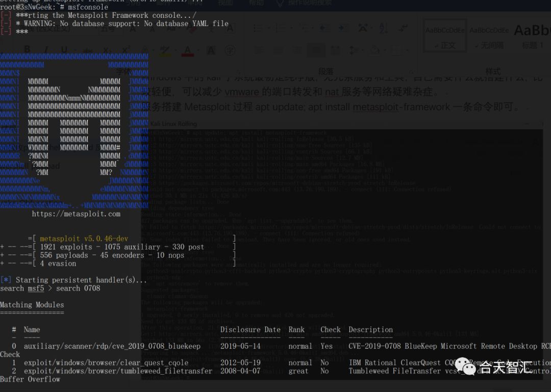Open line spacing options in Word
Viewport: 551px width, 392px height.
coord(354,50)
